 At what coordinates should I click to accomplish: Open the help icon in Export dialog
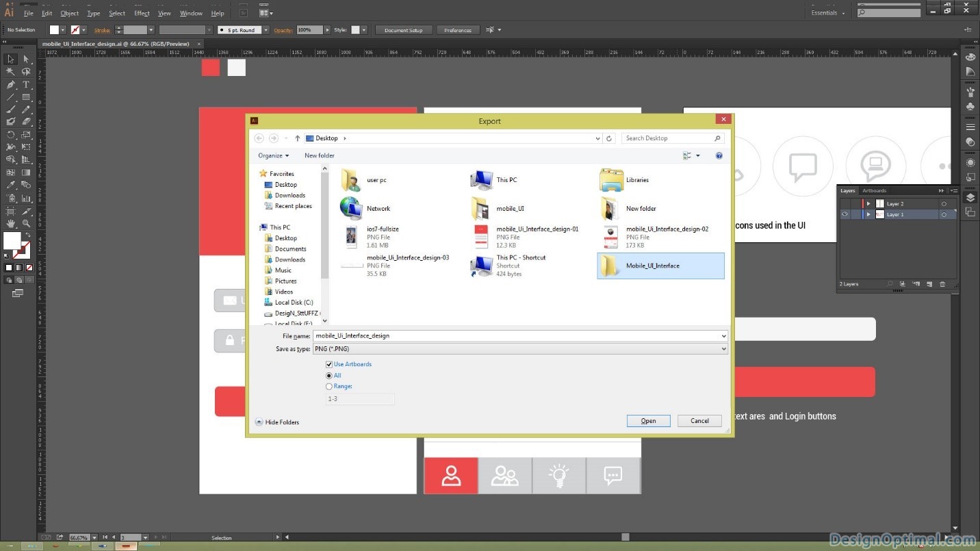point(719,156)
